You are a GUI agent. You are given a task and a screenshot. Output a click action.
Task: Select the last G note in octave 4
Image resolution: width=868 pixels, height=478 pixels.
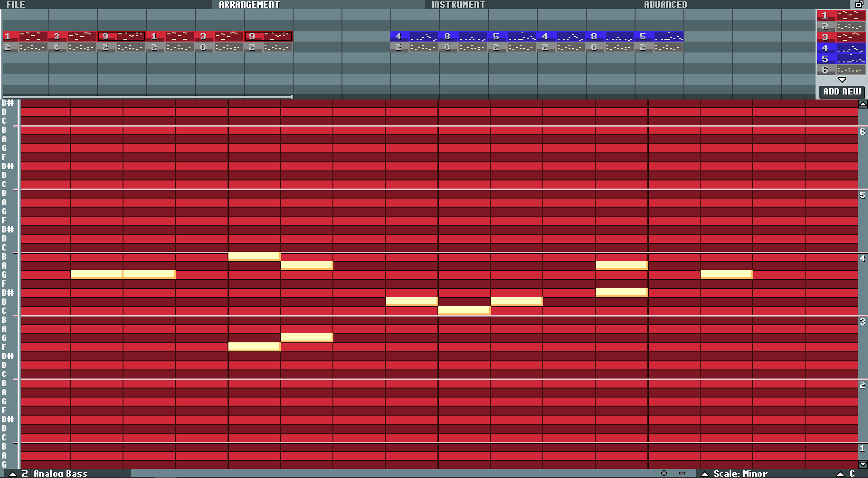pyautogui.click(x=726, y=274)
